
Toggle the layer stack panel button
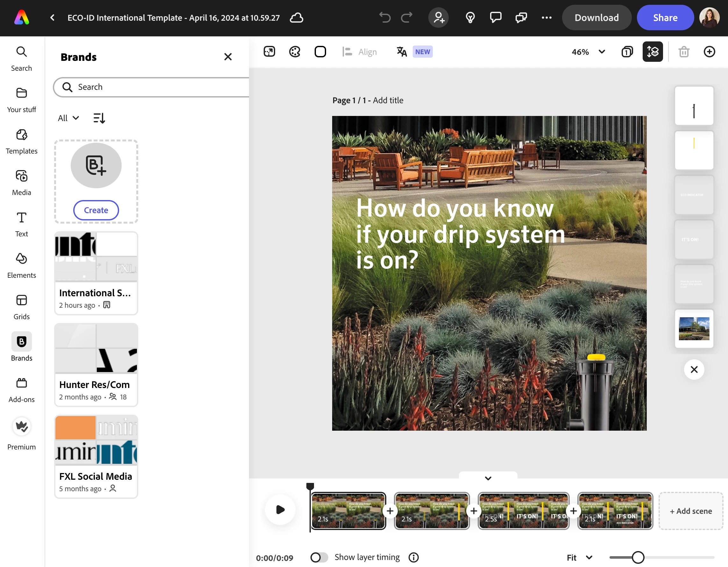pyautogui.click(x=652, y=52)
